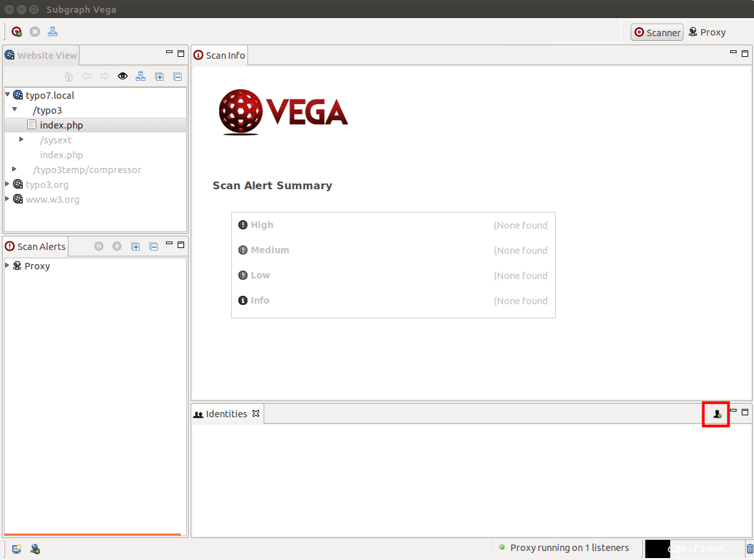
Task: Maximize the Scan Alerts panel
Action: [x=181, y=245]
